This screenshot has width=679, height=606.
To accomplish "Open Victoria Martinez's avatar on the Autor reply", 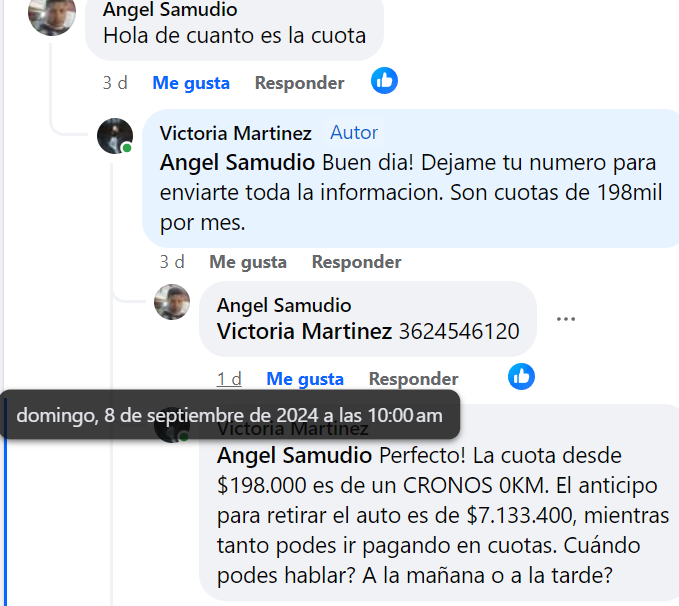I will 115,136.
